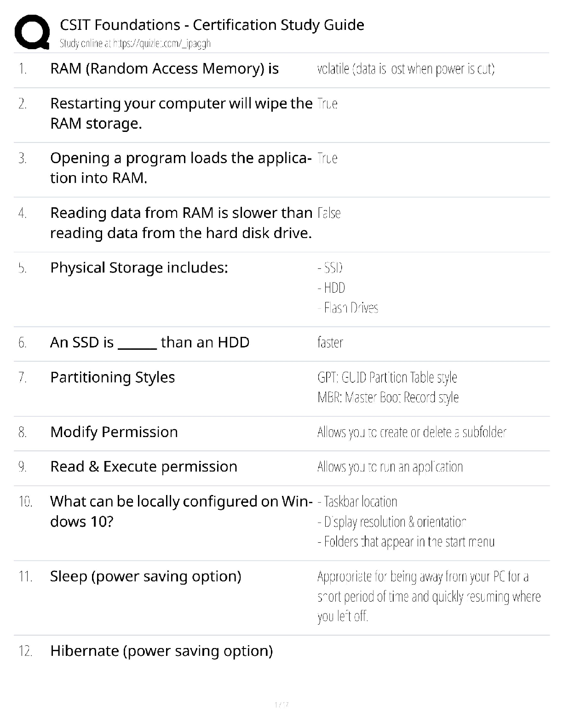
Task: Click the Quizlet Q logo icon
Action: pos(32,32)
